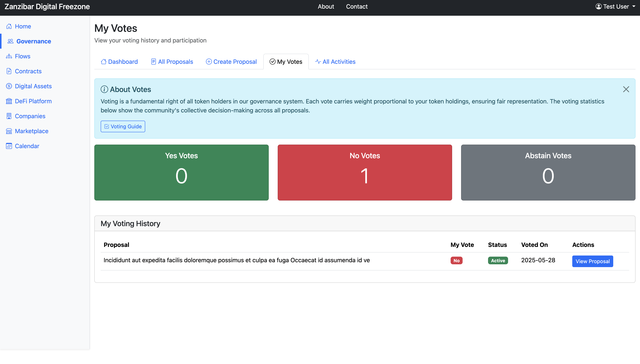Screen dimensions: 640x364
Task: Go to Flows in the sidebar
Action: click(45, 56)
